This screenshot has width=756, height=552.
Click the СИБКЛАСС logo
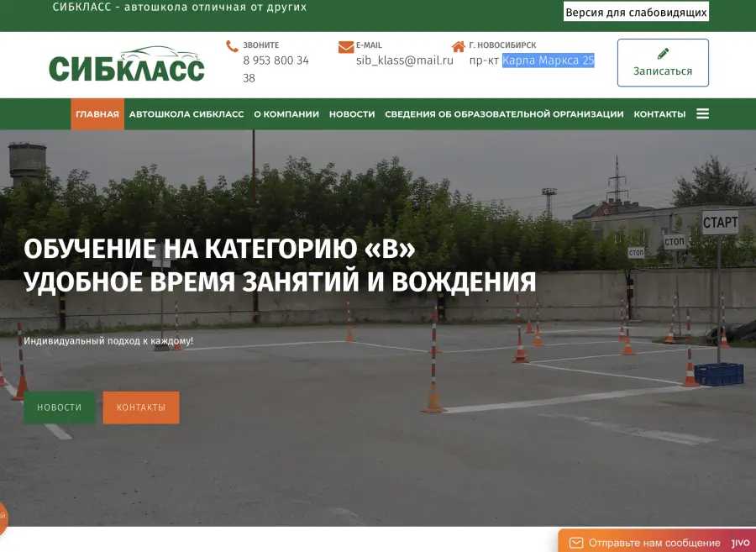tap(127, 65)
